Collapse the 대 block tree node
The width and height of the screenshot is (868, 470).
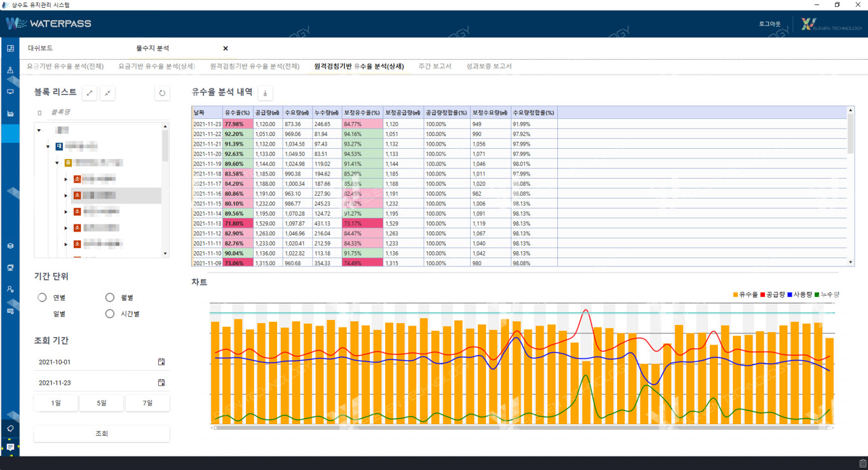click(x=48, y=147)
